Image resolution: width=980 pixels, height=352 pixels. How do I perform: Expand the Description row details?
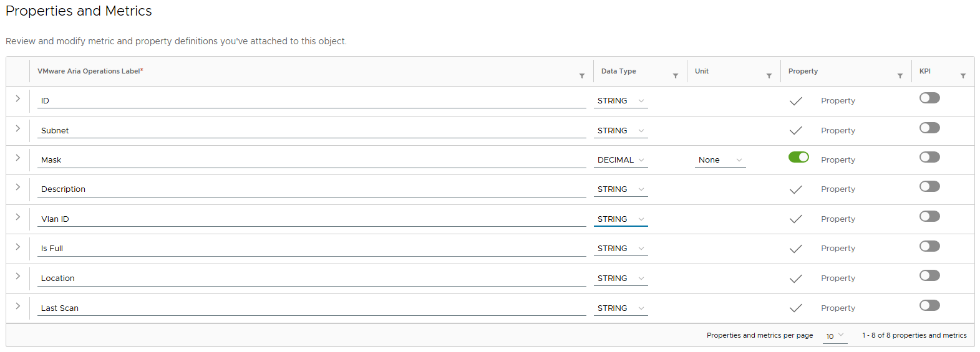coord(18,187)
